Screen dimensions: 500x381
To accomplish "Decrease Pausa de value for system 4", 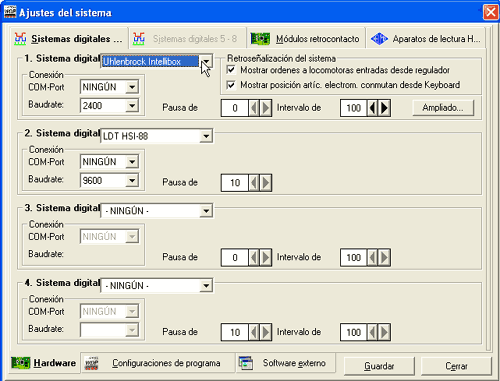I will click(x=254, y=332).
